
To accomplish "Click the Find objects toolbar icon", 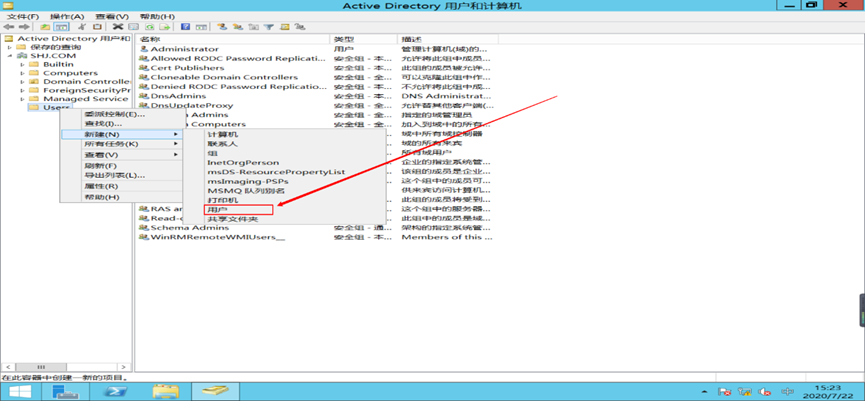I will pos(285,26).
